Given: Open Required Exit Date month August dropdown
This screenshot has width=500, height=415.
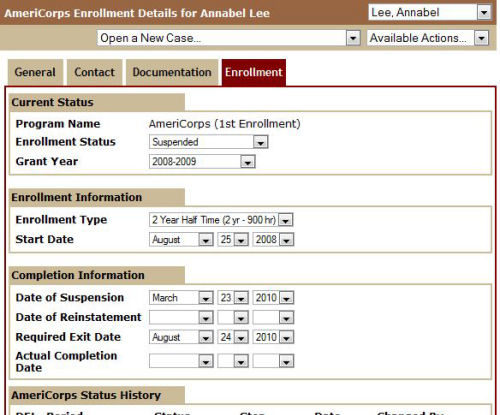Looking at the screenshot, I should (181, 337).
